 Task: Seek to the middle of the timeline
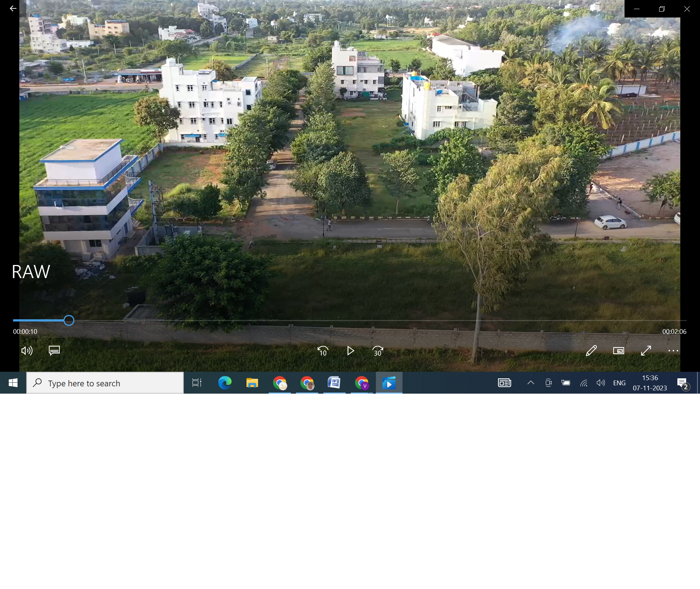coord(350,320)
